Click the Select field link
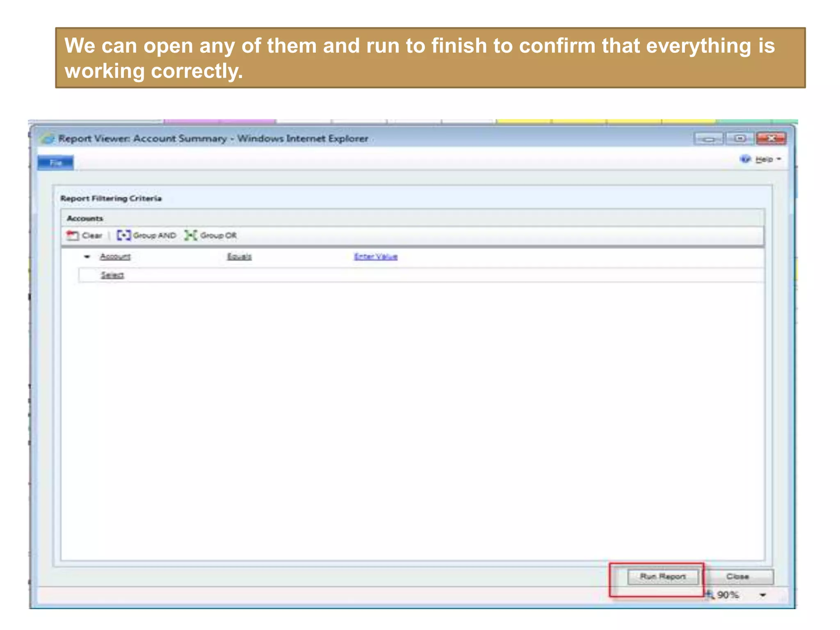 click(112, 275)
